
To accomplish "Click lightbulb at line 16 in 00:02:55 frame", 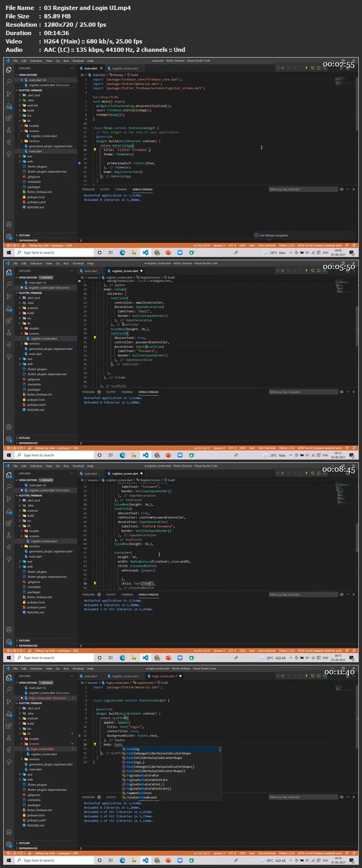I will pyautogui.click(x=95, y=150).
